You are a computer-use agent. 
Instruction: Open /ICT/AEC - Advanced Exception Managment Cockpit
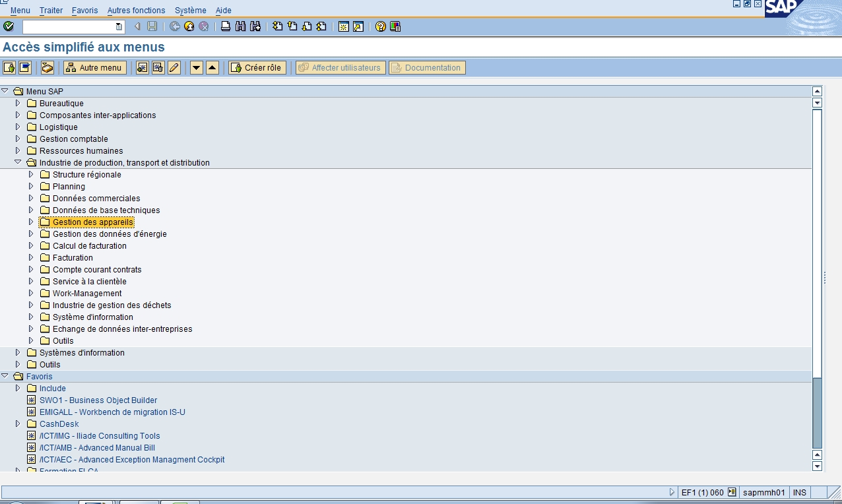(132, 459)
